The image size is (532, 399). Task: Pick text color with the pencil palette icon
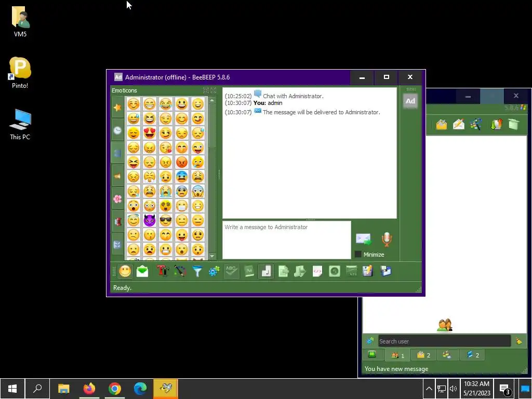point(180,271)
